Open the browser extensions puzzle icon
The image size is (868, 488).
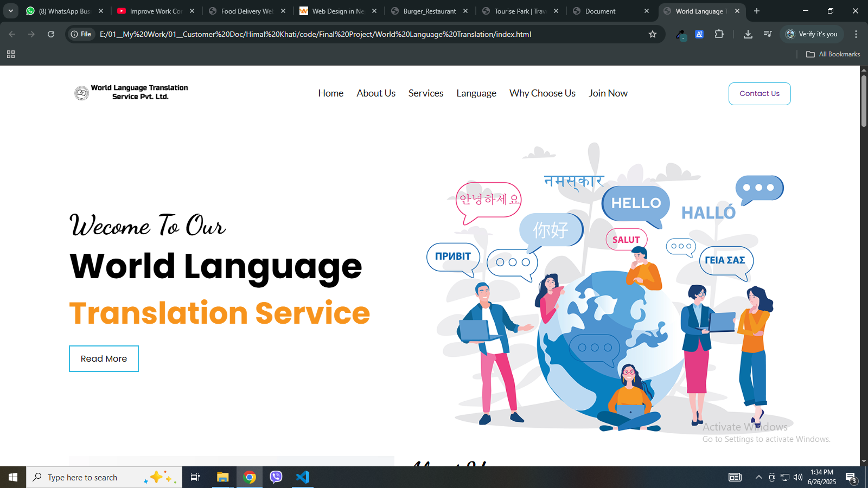point(719,34)
